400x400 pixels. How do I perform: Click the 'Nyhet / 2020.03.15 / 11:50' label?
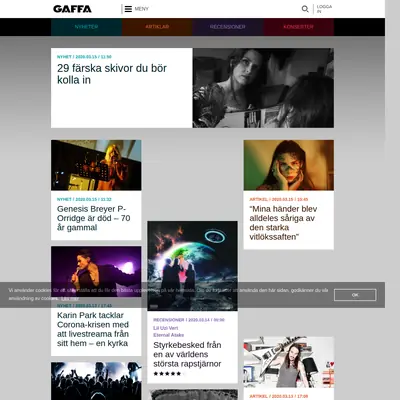[x=84, y=57]
